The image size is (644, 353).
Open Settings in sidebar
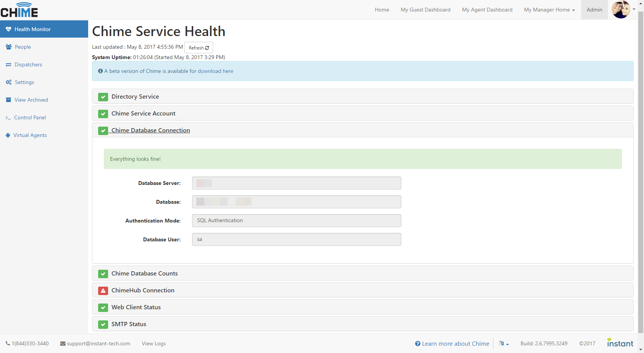44,82
